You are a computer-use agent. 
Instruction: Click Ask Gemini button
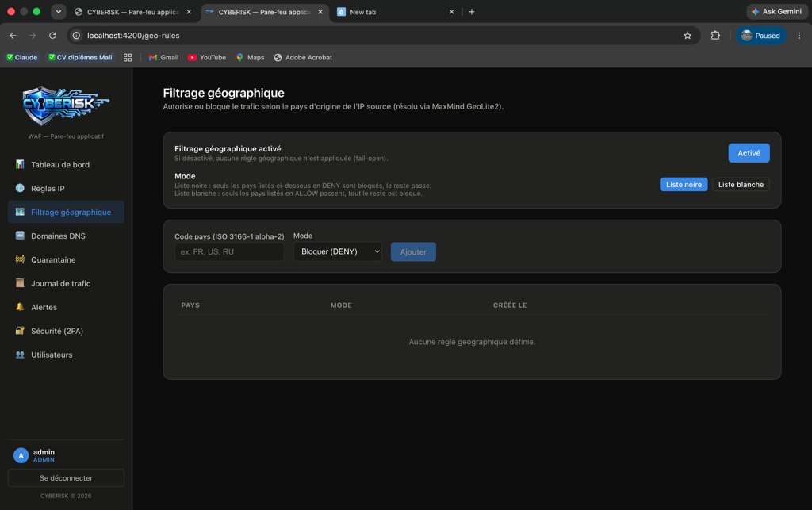tap(777, 11)
